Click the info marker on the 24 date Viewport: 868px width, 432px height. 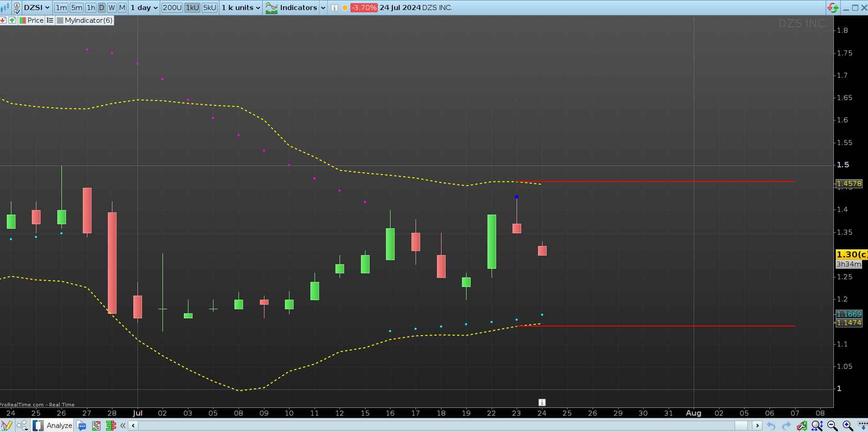tap(542, 402)
